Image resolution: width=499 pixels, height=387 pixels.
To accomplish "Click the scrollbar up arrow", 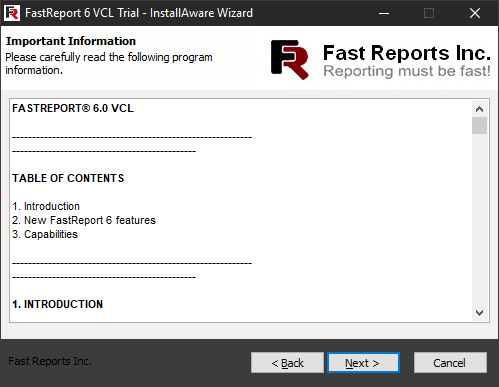I will pyautogui.click(x=479, y=109).
